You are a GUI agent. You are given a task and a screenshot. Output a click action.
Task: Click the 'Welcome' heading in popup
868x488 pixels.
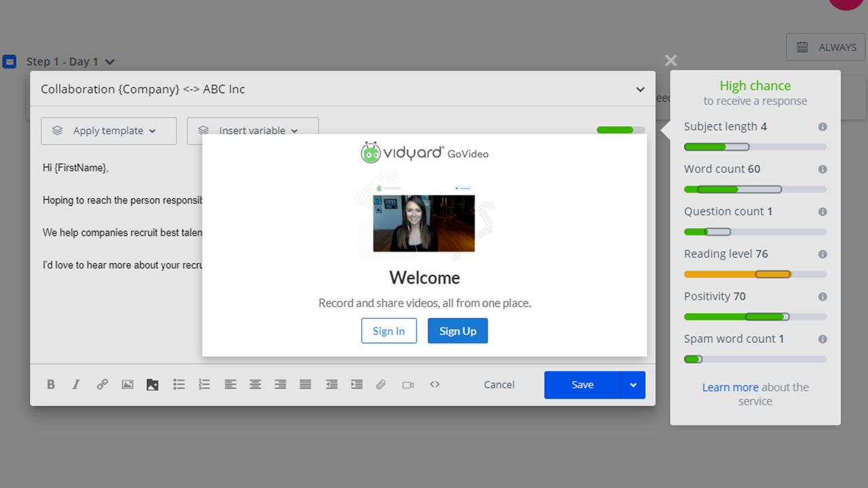click(425, 278)
